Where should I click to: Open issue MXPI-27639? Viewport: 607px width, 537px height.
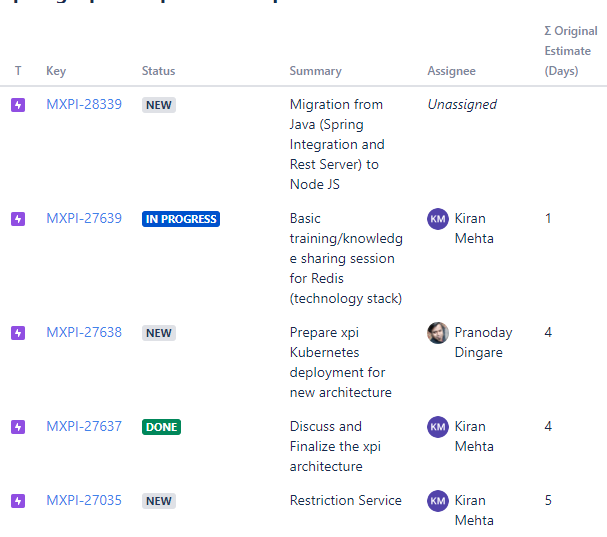click(x=84, y=219)
